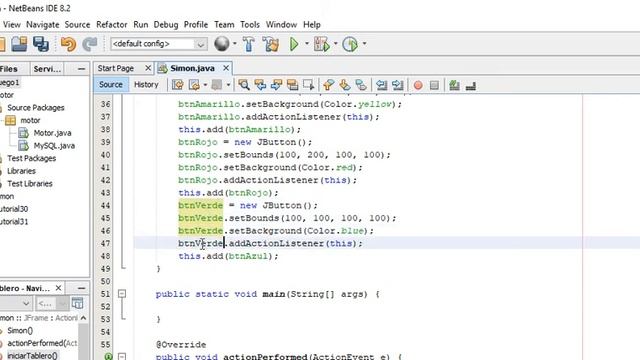Run the project with the green play icon
Screen dimensions: 640x360
pyautogui.click(x=294, y=44)
